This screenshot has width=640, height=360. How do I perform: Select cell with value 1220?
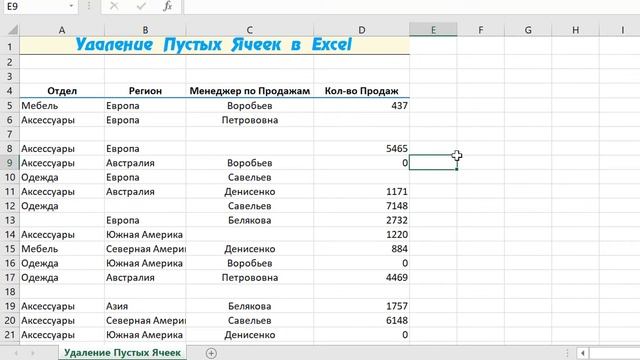click(x=362, y=234)
